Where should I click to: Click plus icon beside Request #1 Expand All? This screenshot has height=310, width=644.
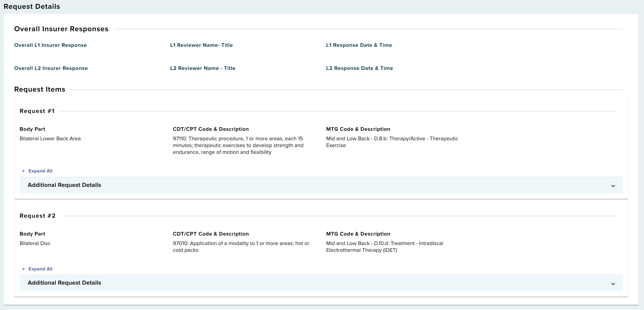(24, 171)
